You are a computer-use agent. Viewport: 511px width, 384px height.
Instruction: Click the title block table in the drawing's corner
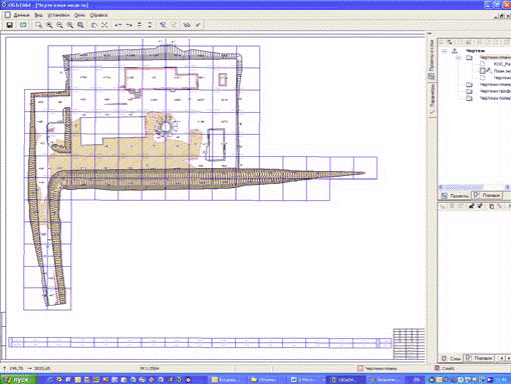point(409,344)
